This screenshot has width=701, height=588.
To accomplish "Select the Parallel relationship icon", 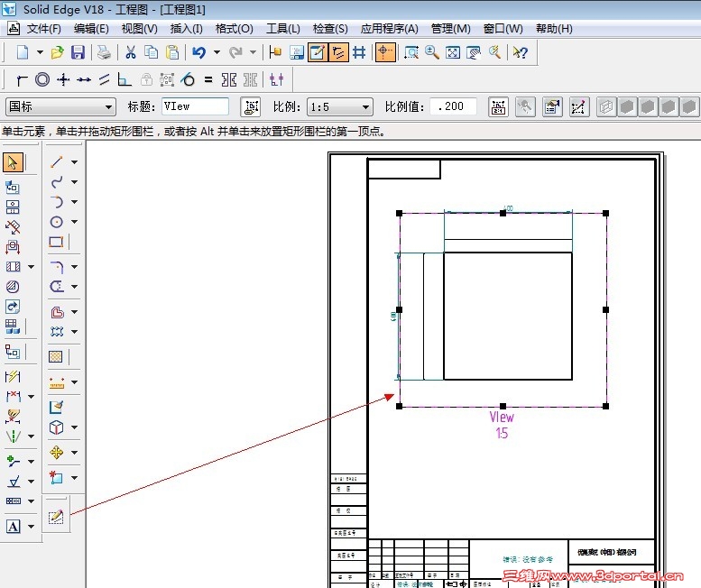I will [x=104, y=80].
